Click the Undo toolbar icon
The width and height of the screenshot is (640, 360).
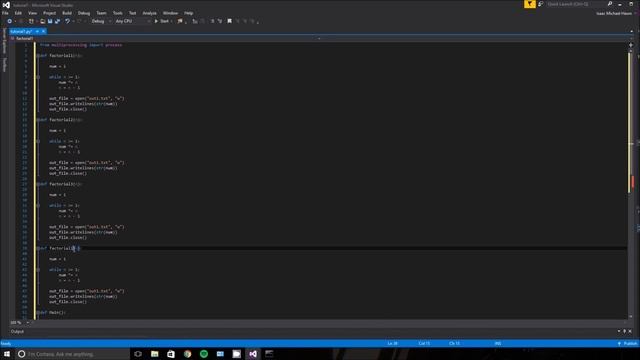pos(67,21)
